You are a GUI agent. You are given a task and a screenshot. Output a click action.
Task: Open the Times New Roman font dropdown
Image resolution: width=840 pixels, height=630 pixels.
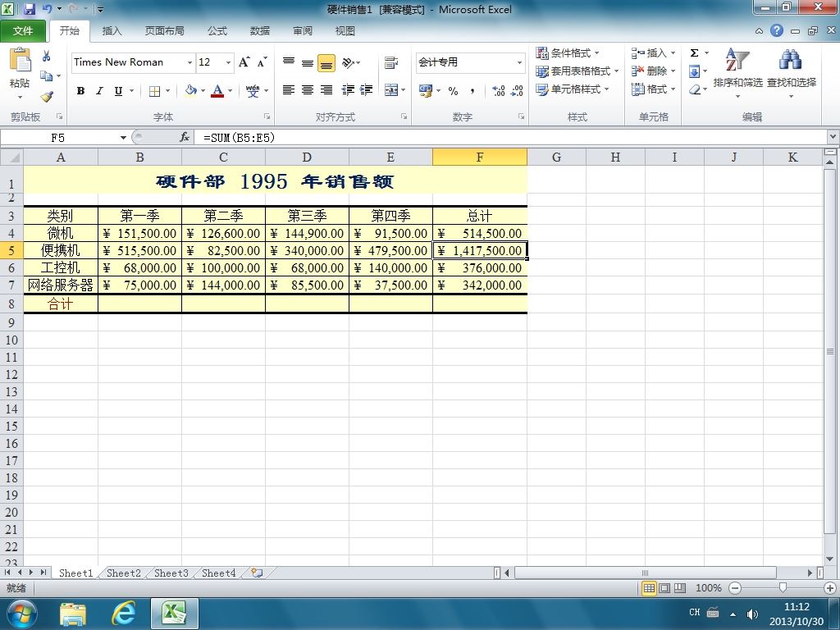click(x=189, y=62)
